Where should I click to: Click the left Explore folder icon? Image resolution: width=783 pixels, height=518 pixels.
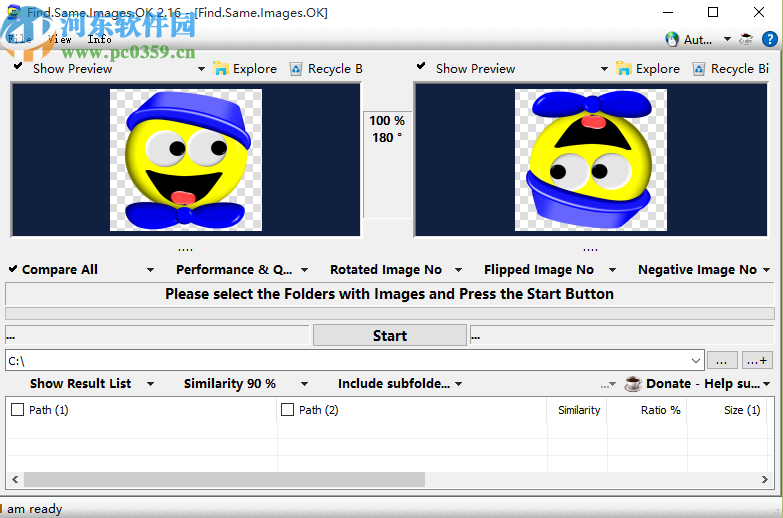coord(220,68)
